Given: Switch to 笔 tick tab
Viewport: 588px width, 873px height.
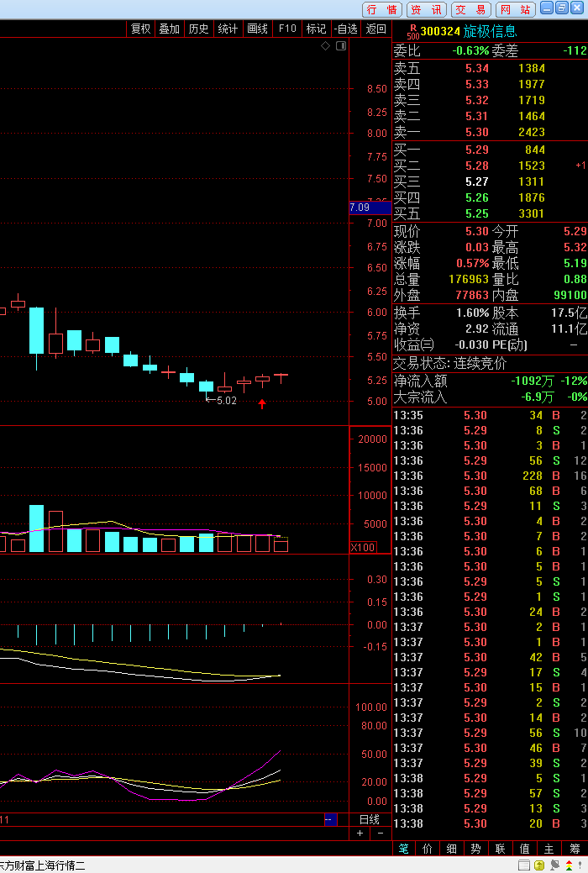Looking at the screenshot, I should click(404, 849).
